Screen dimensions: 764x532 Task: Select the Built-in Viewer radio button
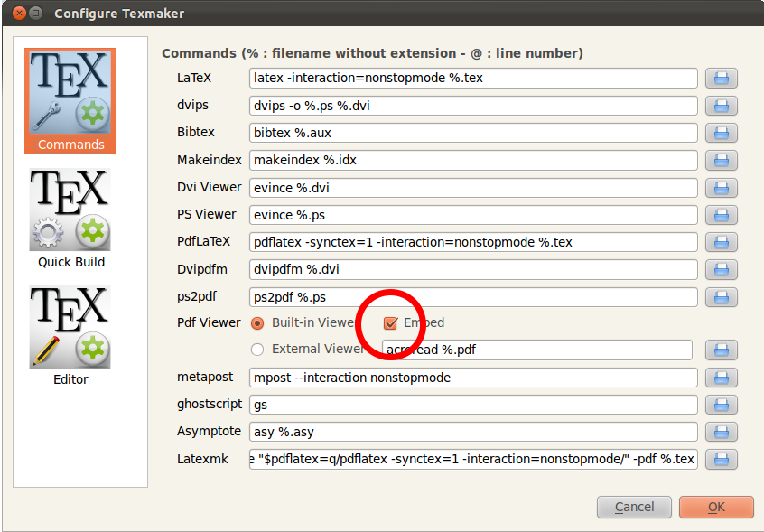(256, 323)
